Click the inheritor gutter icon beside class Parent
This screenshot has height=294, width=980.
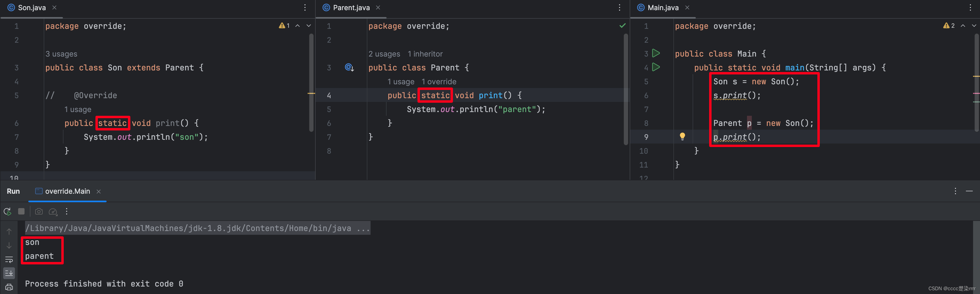349,67
